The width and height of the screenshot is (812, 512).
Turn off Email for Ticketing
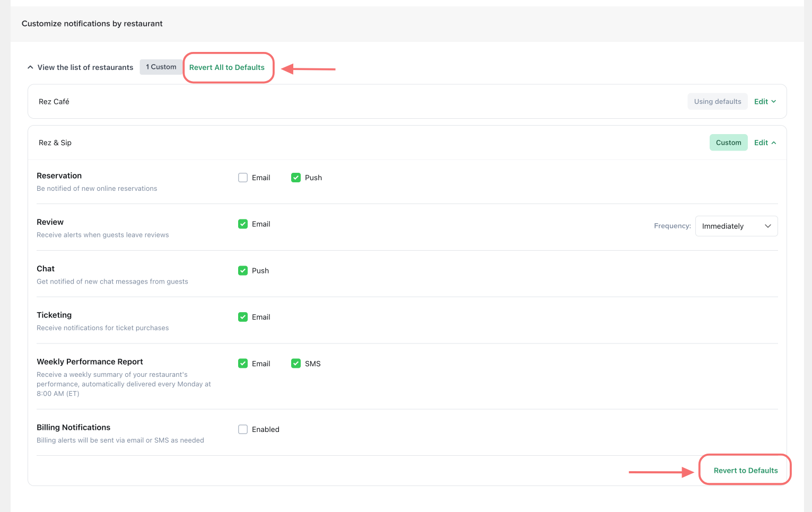click(x=243, y=317)
